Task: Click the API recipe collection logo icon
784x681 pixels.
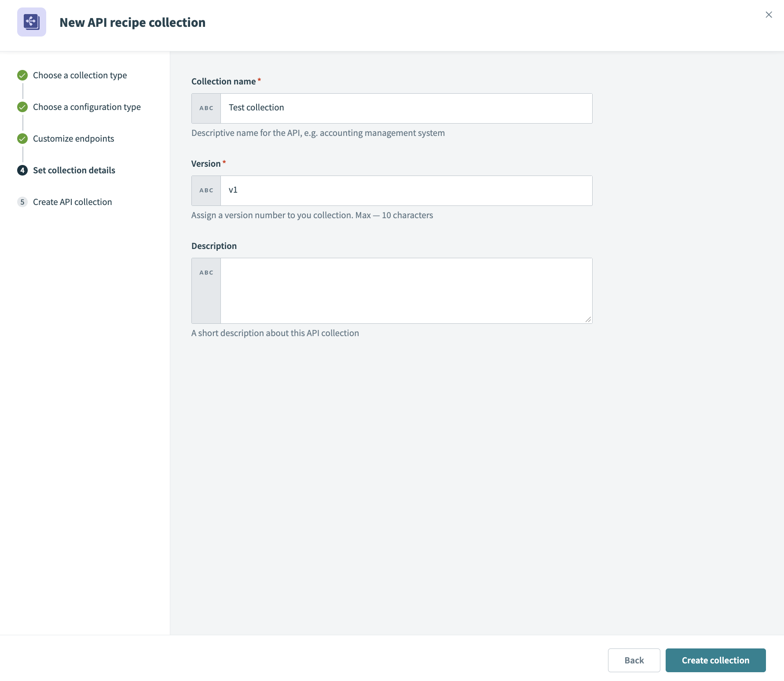Action: tap(32, 22)
